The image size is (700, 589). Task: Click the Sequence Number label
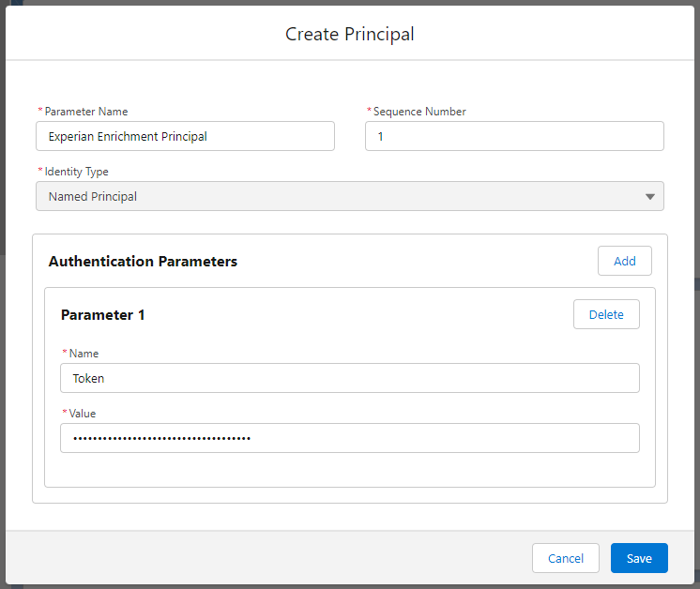(x=419, y=112)
